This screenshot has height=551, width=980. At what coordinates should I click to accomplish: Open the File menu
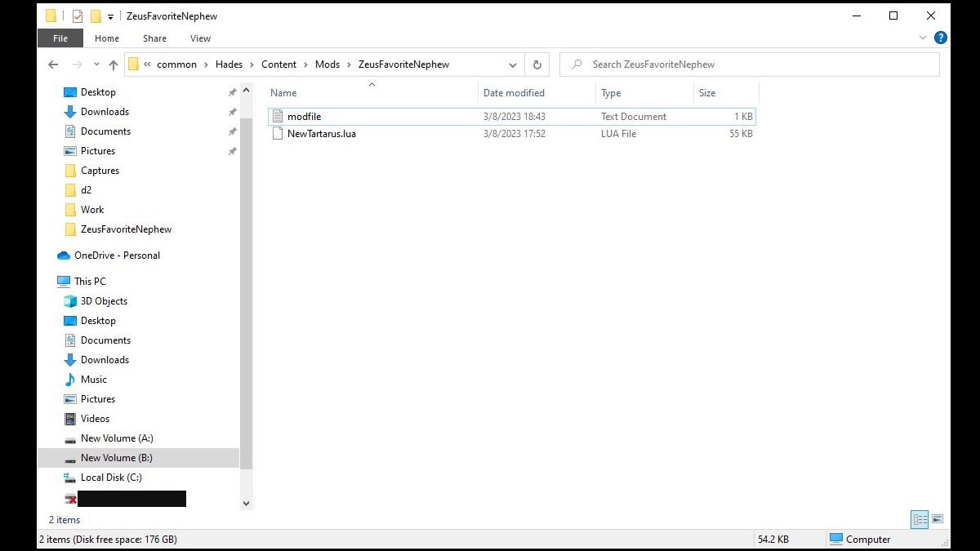click(x=60, y=38)
